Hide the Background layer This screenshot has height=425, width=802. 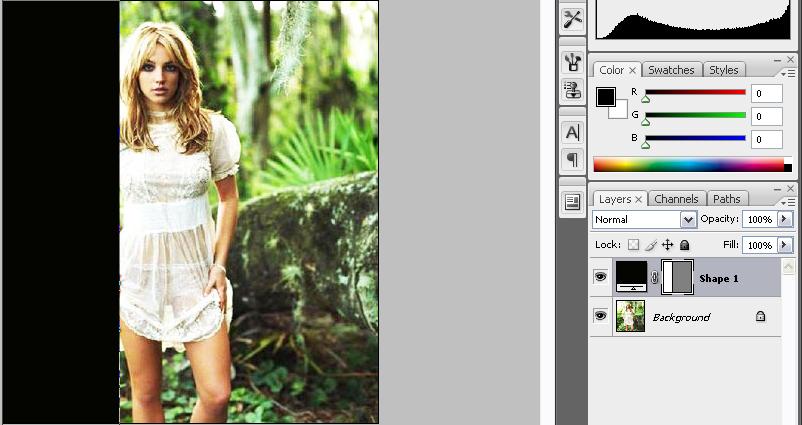(x=601, y=316)
